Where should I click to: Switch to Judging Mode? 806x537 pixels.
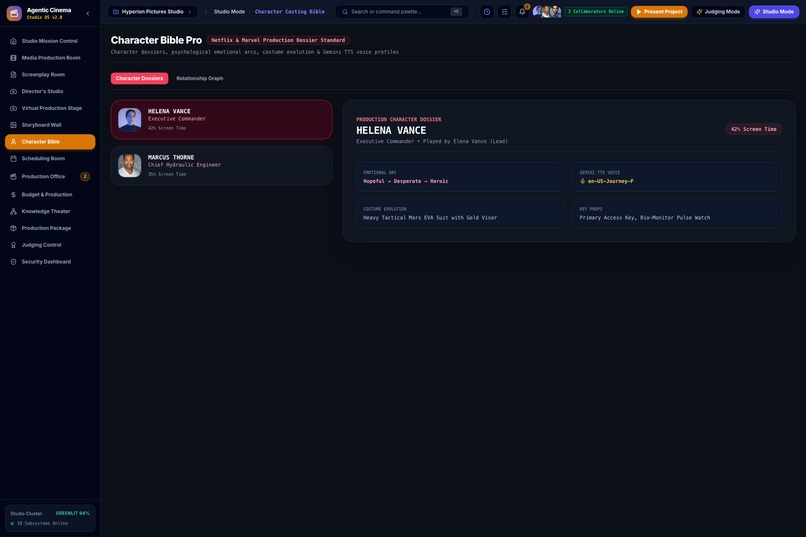pyautogui.click(x=718, y=12)
